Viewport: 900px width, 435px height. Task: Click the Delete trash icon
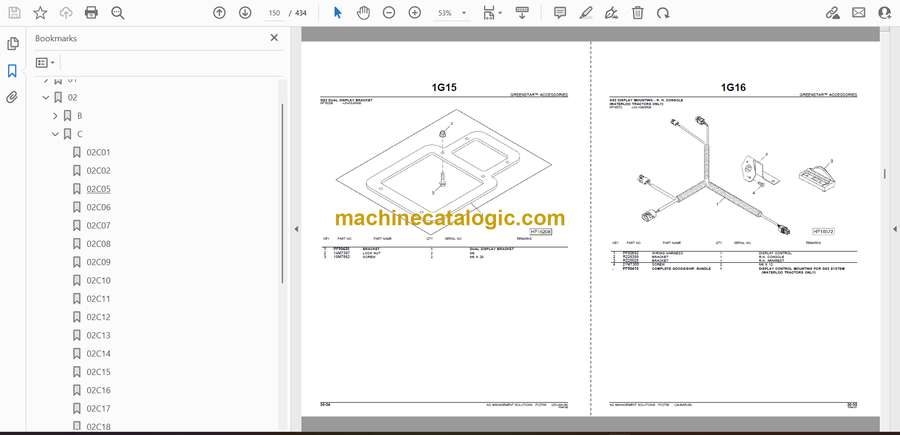(x=638, y=13)
